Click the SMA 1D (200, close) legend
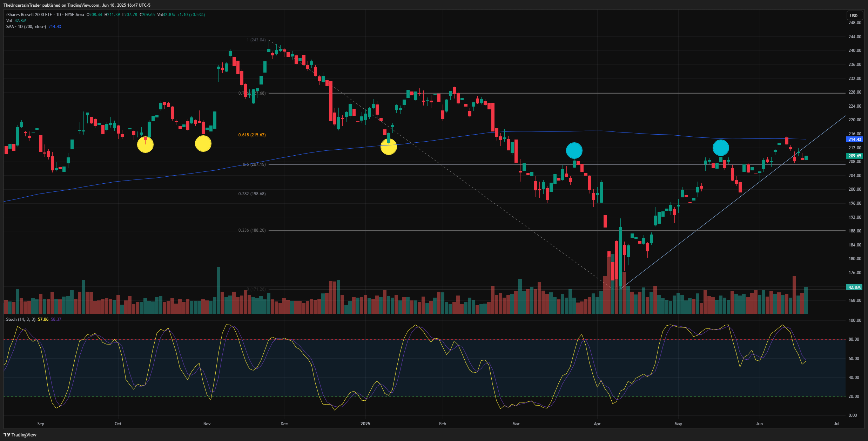Screen dimensions: 868x441 pyautogui.click(x=33, y=27)
